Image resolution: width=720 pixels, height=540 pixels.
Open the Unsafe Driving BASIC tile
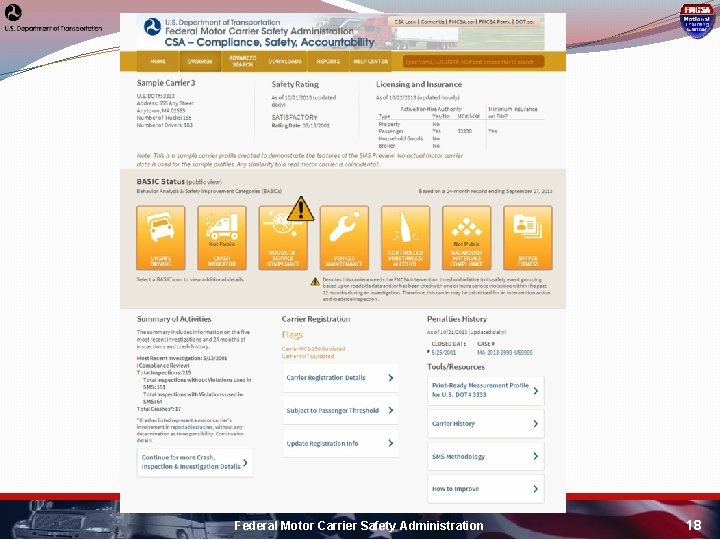point(161,237)
